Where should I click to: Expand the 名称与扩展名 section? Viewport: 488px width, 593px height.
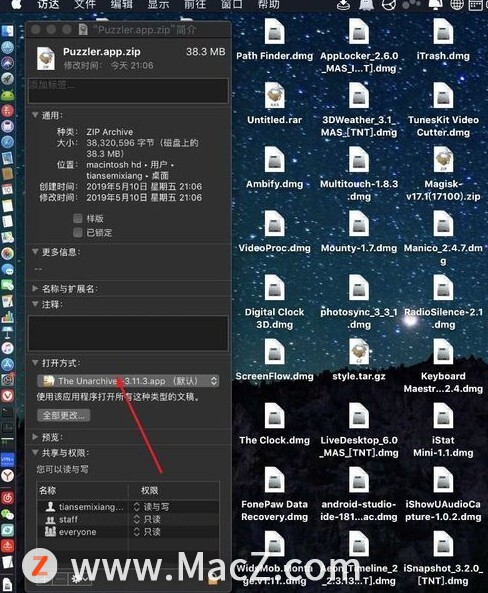tap(35, 289)
